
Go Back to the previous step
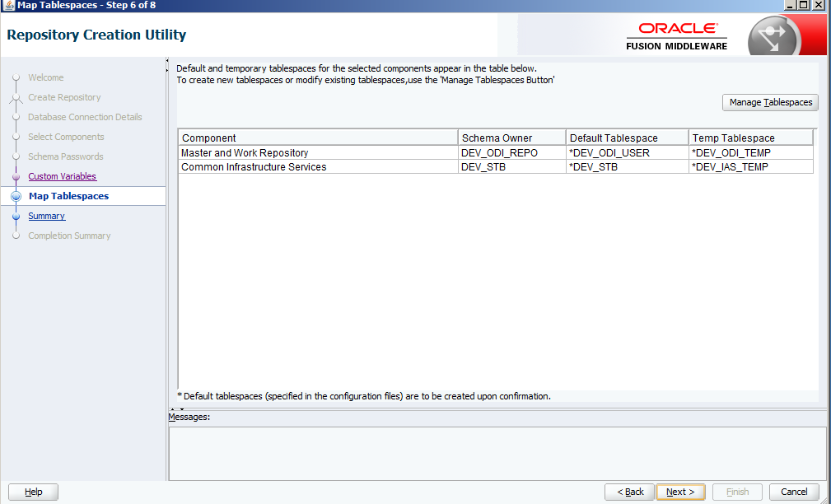click(x=629, y=492)
